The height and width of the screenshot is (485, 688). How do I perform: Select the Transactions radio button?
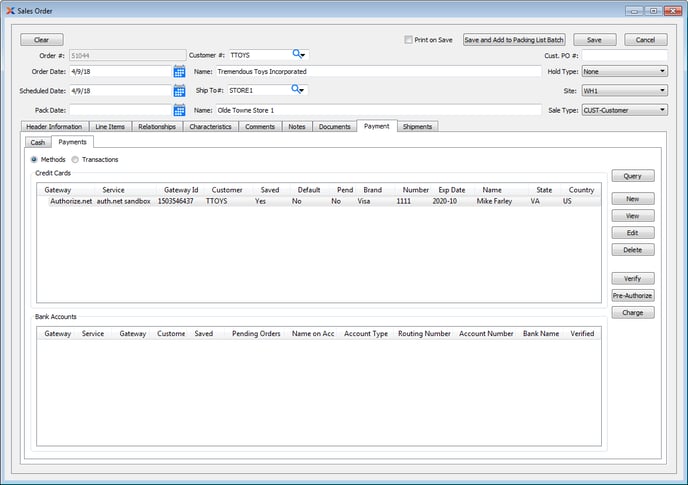tap(75, 159)
